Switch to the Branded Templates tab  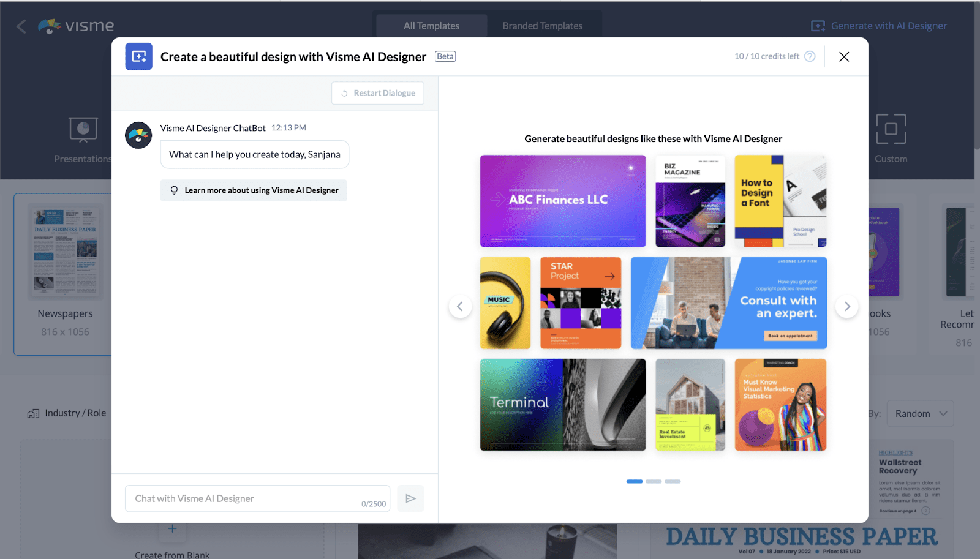coord(542,26)
